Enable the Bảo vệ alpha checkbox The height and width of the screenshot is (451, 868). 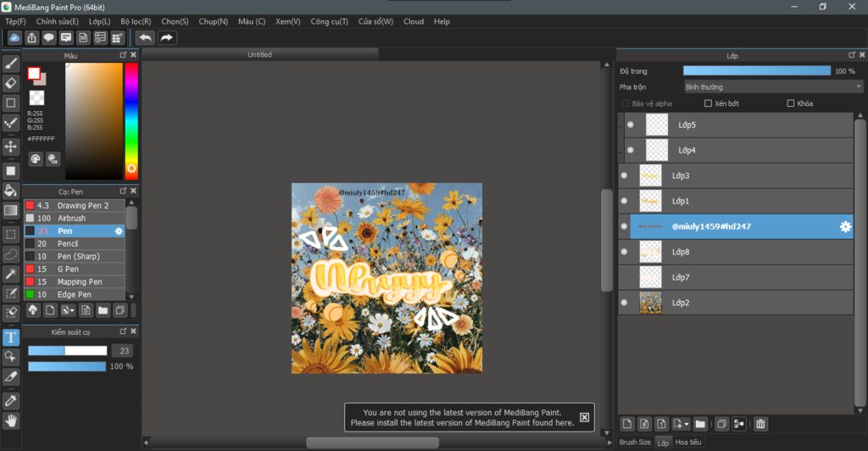(x=626, y=103)
